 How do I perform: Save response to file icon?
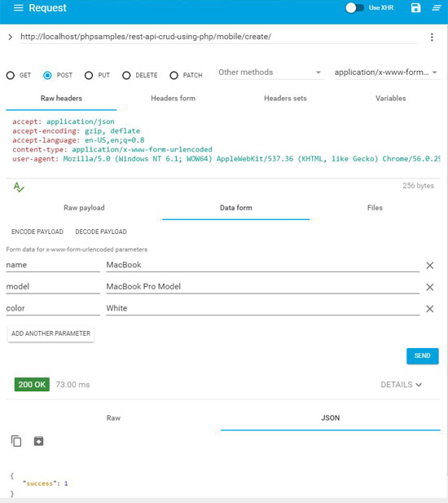39,441
